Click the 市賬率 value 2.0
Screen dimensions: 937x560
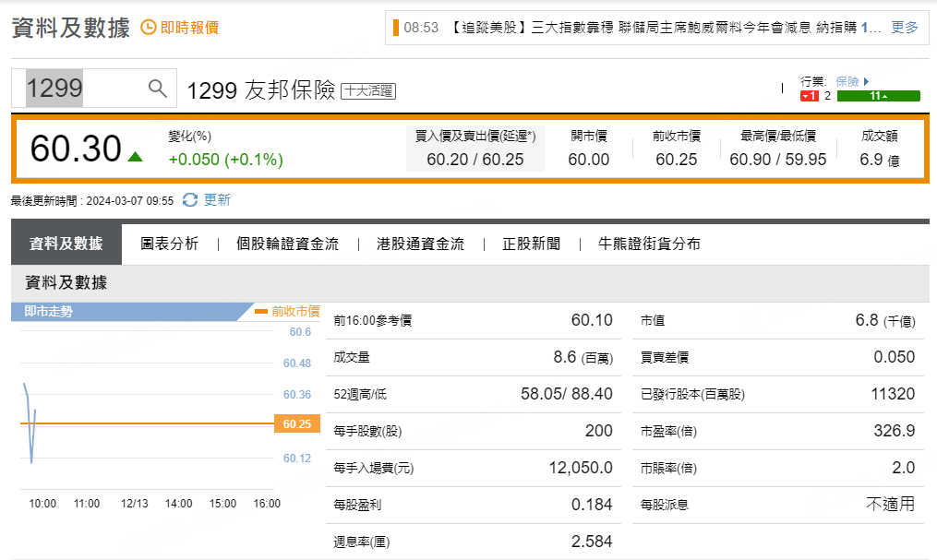[x=903, y=468]
